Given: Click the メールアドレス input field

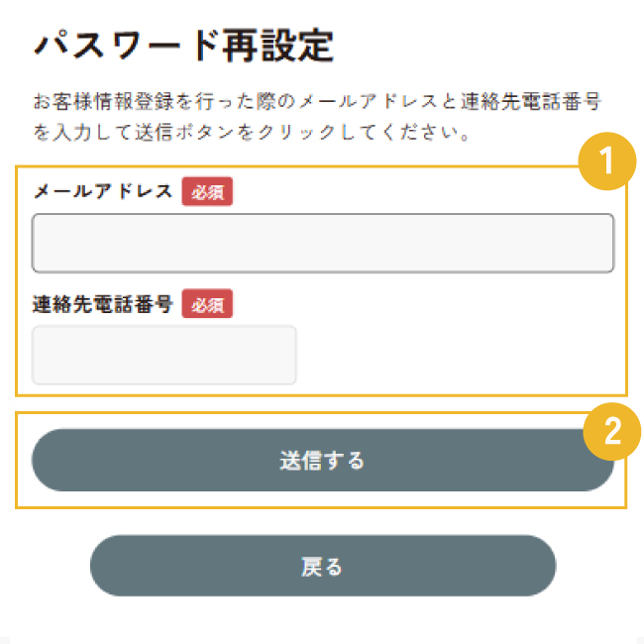Looking at the screenshot, I should (323, 243).
